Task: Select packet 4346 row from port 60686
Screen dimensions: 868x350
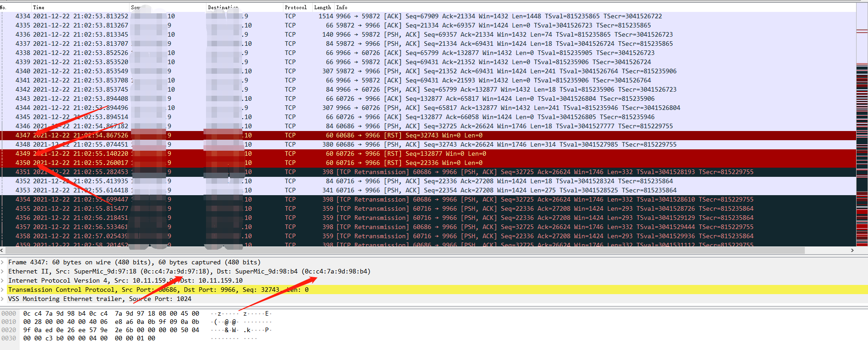Action: coord(428,126)
